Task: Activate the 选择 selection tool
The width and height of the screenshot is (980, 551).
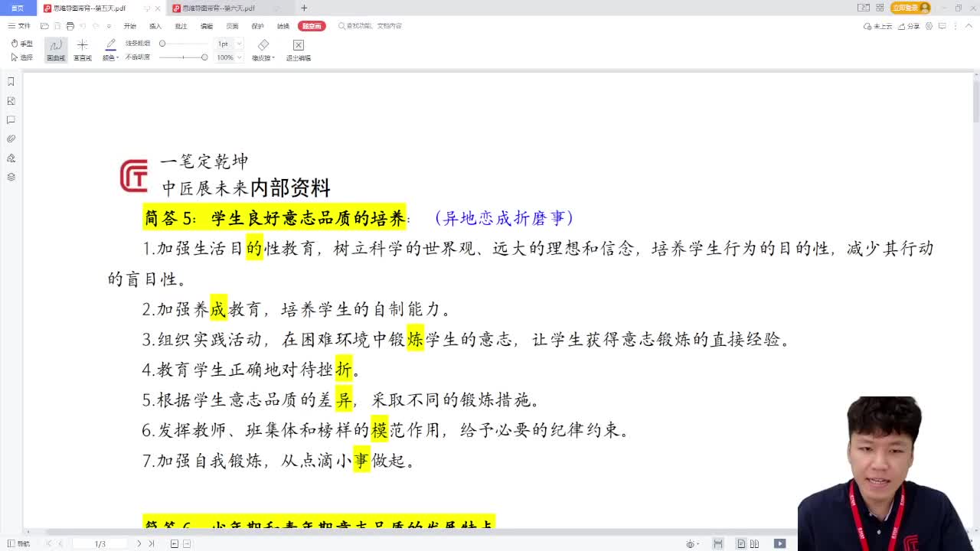Action: [x=21, y=55]
